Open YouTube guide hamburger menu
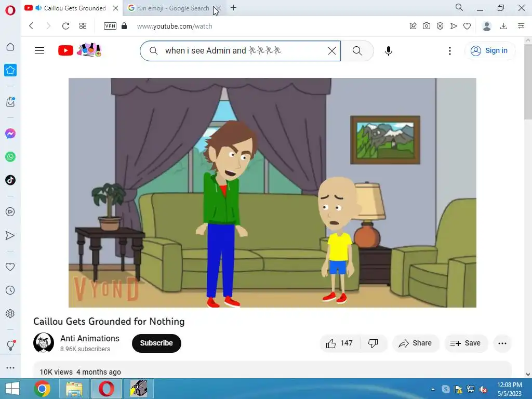This screenshot has height=399, width=532. (39, 50)
